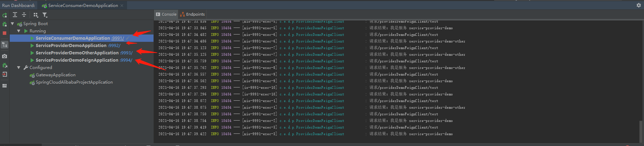Select ServiceProviderDemoOtherApplication in the tree
The width and height of the screenshot is (644, 146).
(x=77, y=53)
